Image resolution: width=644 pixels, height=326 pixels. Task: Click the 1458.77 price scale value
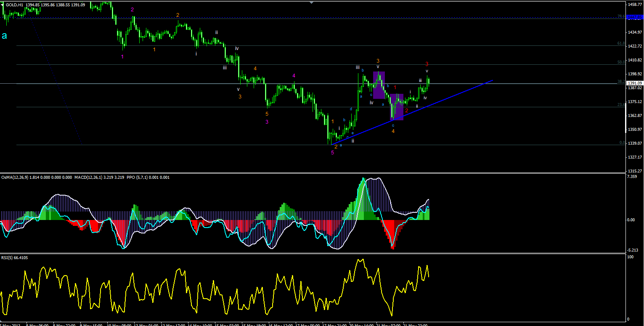tap(635, 5)
